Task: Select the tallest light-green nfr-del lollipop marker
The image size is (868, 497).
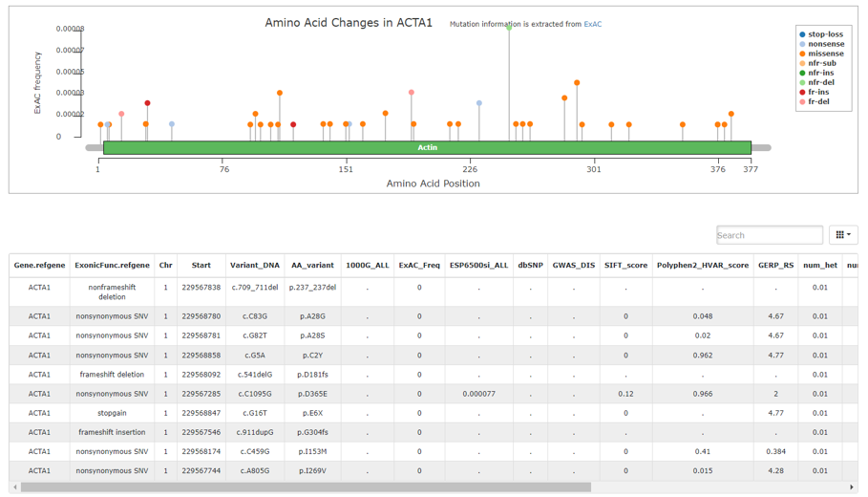Action: click(509, 27)
